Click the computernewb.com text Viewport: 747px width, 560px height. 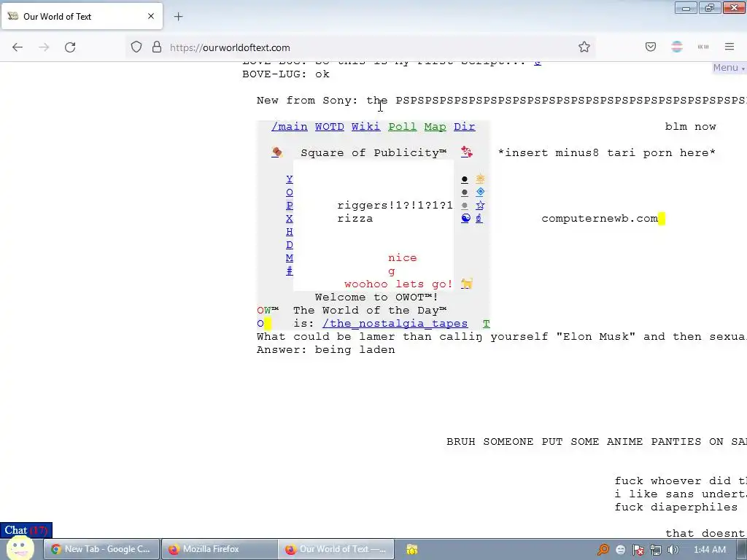pos(600,219)
